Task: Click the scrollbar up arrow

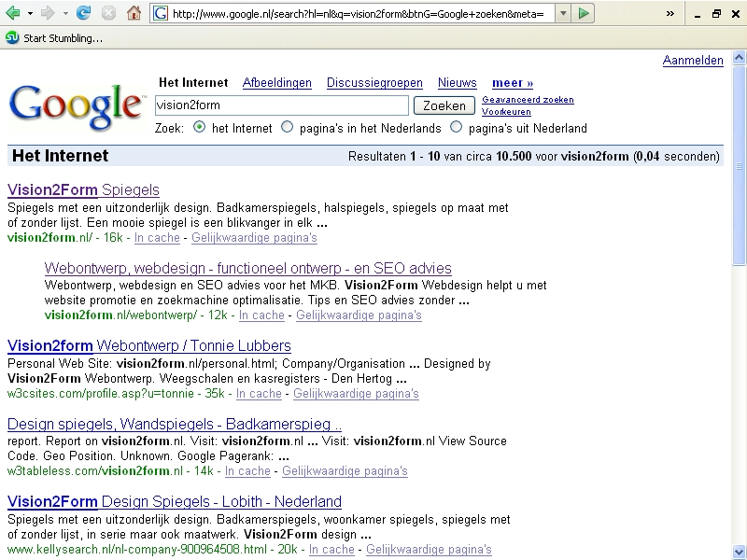Action: pyautogui.click(x=739, y=58)
